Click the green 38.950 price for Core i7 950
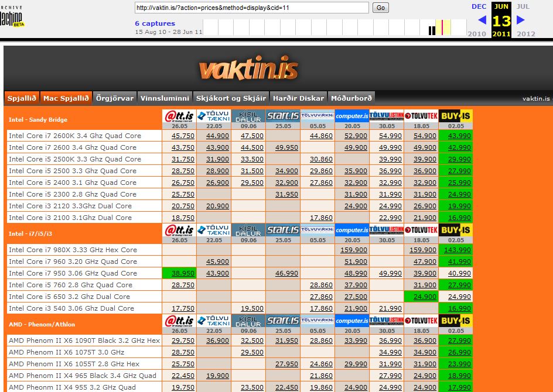This screenshot has height=392, width=553. point(183,273)
